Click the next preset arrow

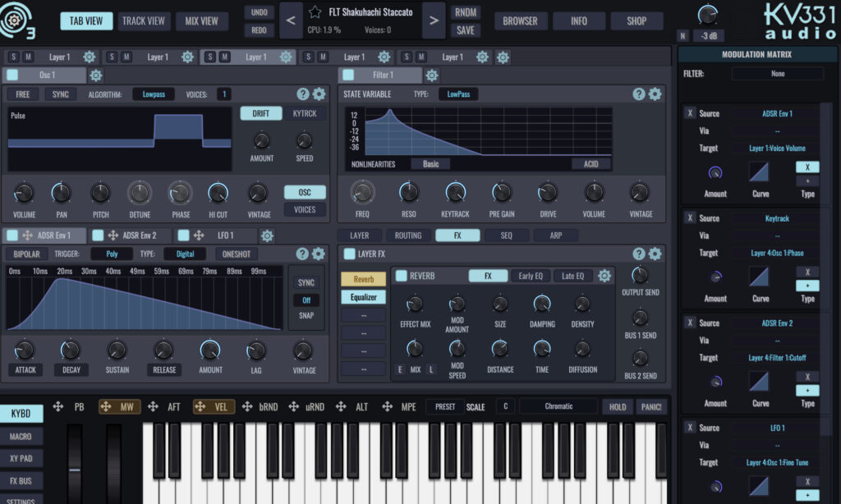pyautogui.click(x=434, y=20)
